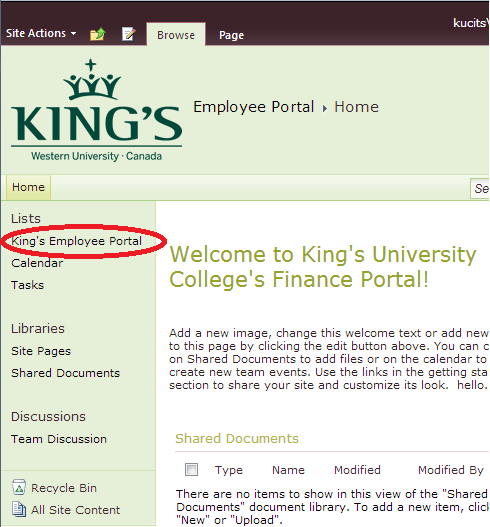Open the All Site Content link text

[x=75, y=510]
